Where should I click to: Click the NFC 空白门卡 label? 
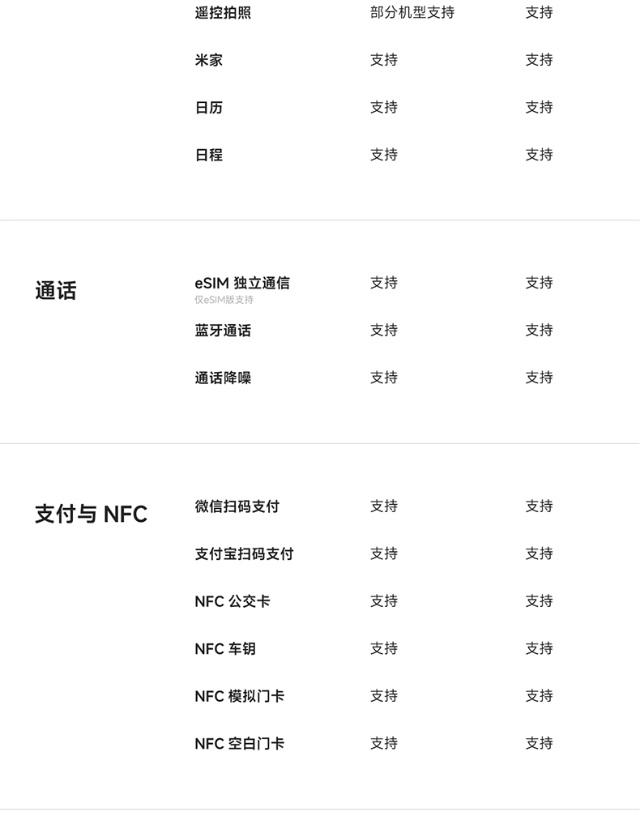239,744
